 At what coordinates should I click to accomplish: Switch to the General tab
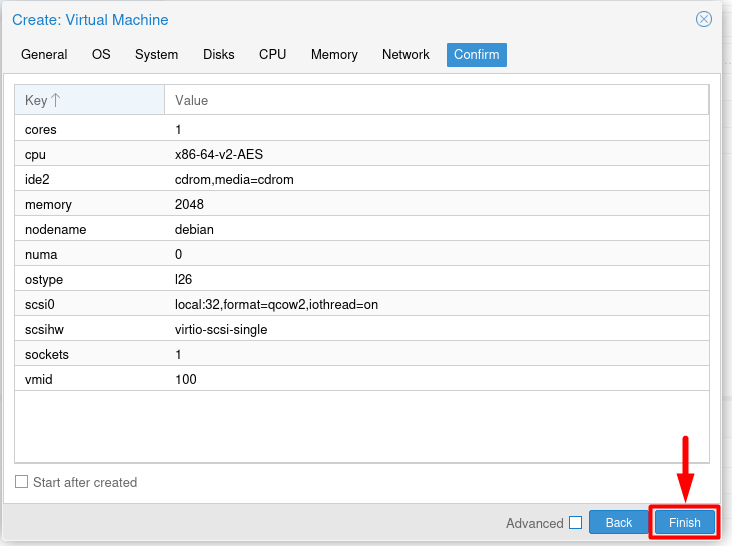pyautogui.click(x=44, y=55)
